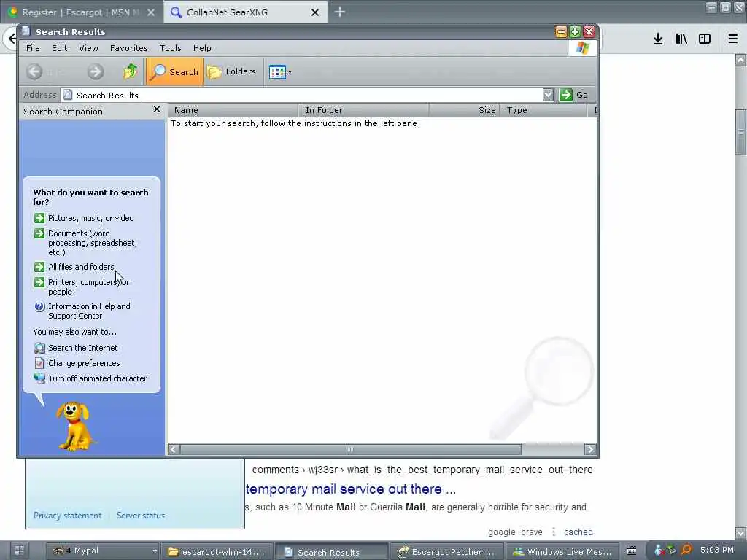Sort results by Type column
Viewport: 747px width, 560px height.
543,111
